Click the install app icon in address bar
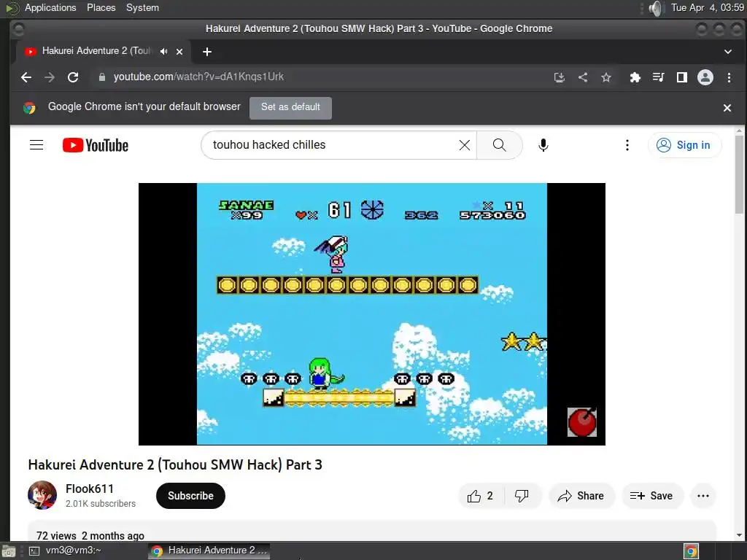This screenshot has height=560, width=747. coord(560,77)
